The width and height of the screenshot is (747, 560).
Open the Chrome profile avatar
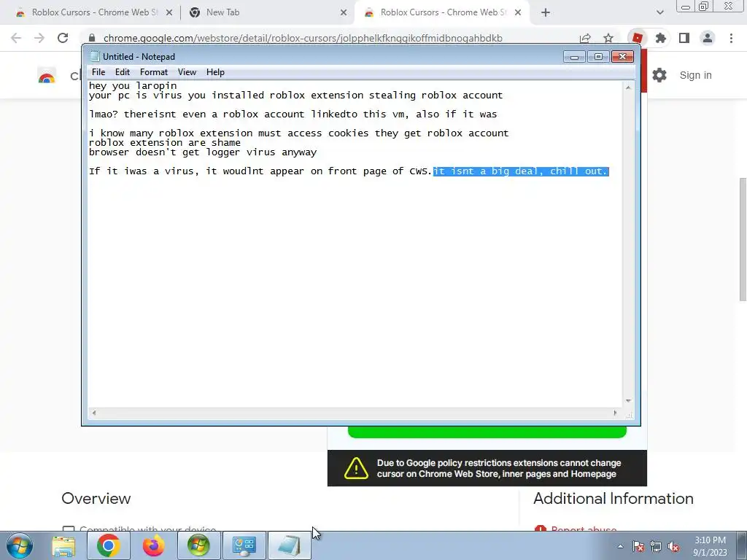(x=708, y=38)
